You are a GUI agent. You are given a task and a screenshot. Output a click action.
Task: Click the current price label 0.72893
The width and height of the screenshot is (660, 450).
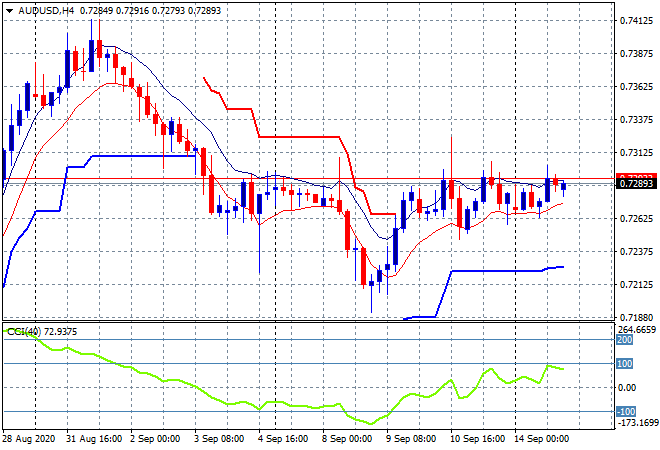tap(636, 184)
